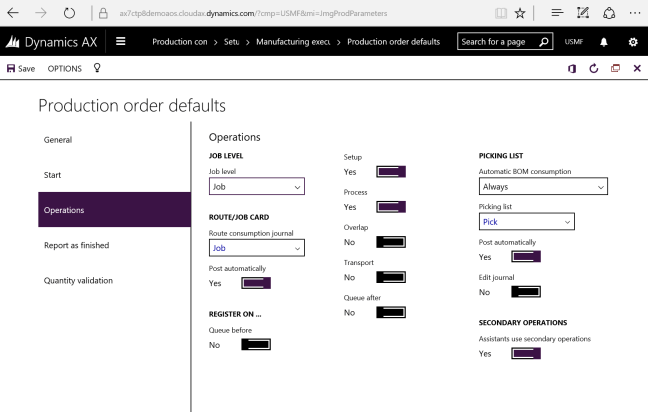The height and width of the screenshot is (412, 648).
Task: Toggle the Setup switch
Action: 390,172
